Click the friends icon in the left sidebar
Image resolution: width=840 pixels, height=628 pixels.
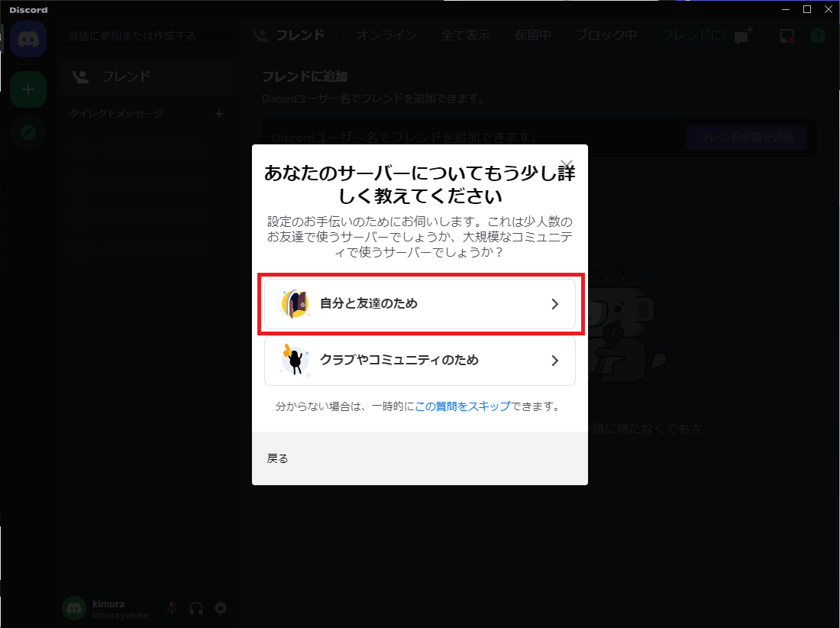[x=81, y=76]
